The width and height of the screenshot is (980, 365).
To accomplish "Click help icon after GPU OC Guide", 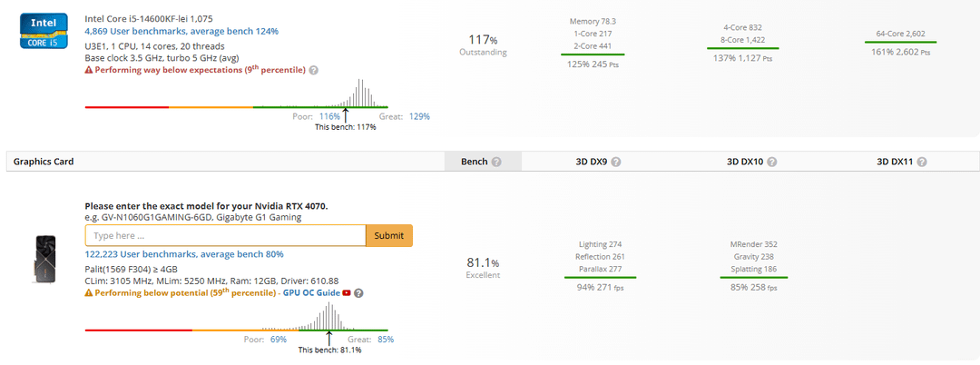I will tap(358, 293).
